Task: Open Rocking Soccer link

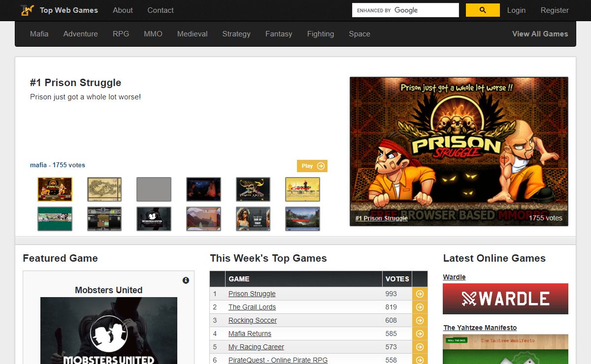Action: pyautogui.click(x=253, y=320)
